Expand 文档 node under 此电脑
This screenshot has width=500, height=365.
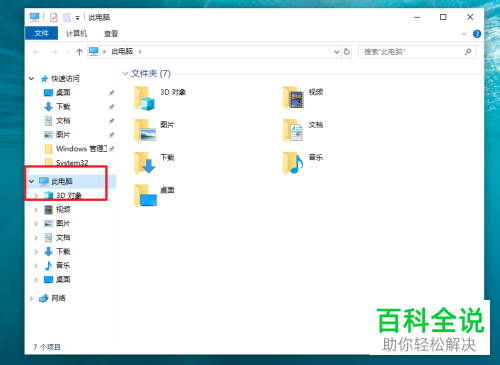click(x=36, y=237)
